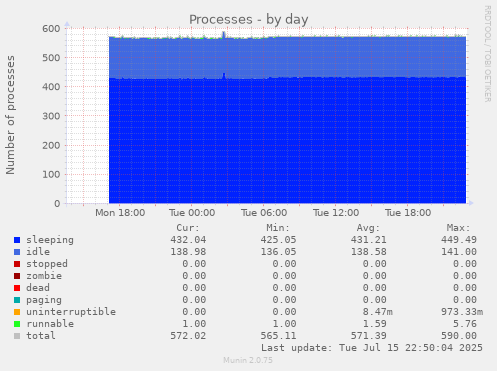Click the 'Mon 18:00' x-axis label
Image resolution: width=497 pixels, height=371 pixels.
pyautogui.click(x=120, y=213)
